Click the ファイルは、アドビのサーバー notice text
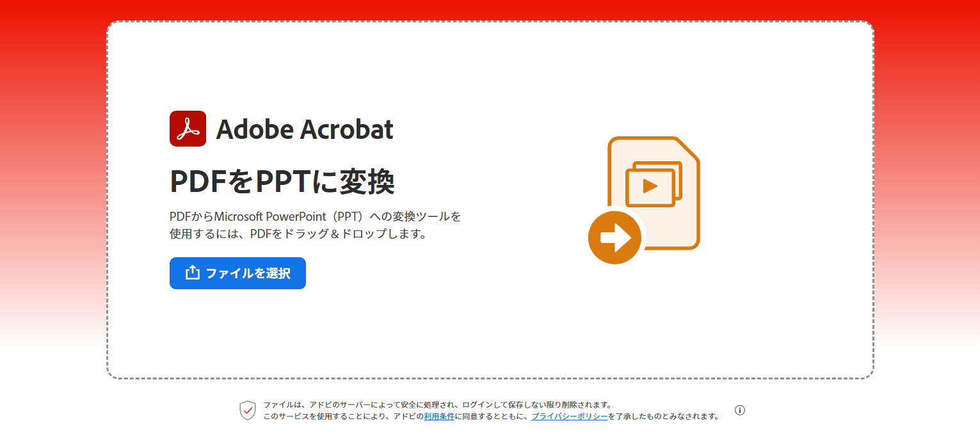The height and width of the screenshot is (446, 980). tap(438, 405)
